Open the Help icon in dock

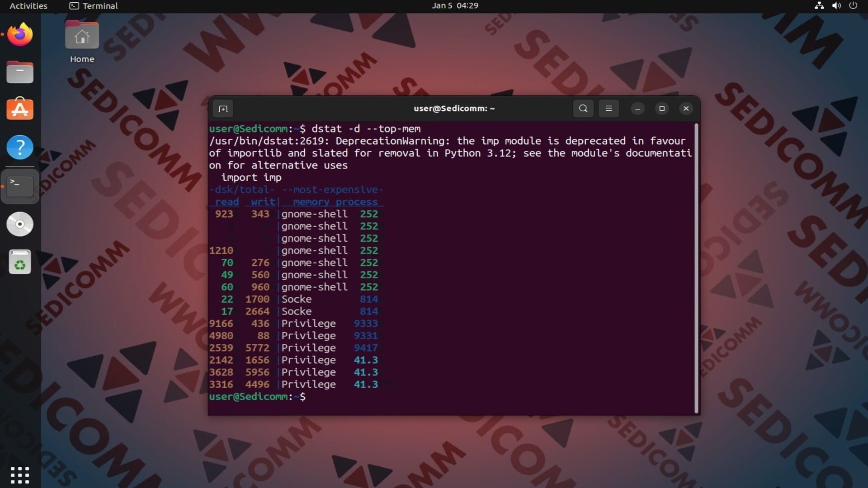point(20,147)
